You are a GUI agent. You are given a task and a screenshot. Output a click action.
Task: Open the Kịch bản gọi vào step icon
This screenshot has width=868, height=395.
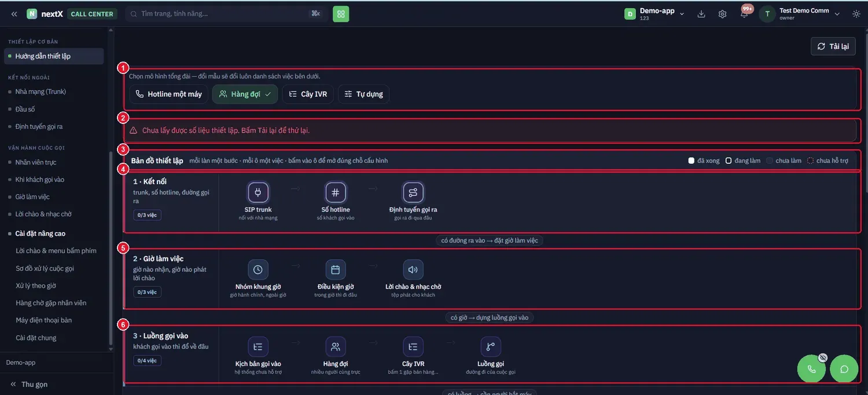coord(258,346)
